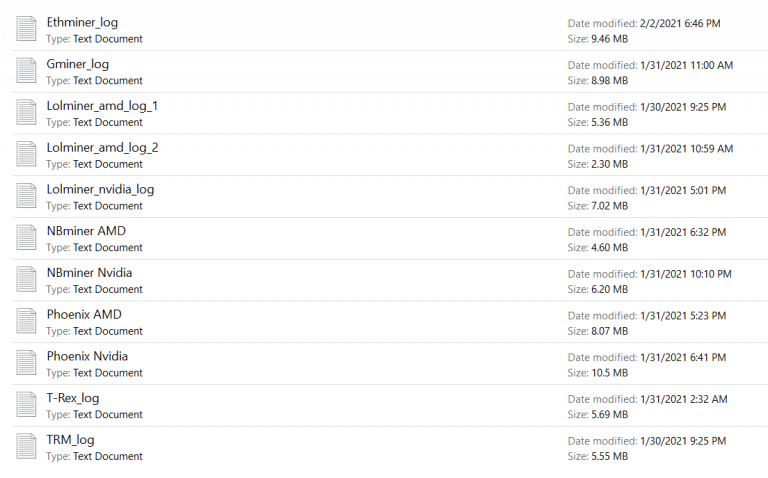Click the NBminer Nvidia file name
768x478 pixels.
click(89, 273)
